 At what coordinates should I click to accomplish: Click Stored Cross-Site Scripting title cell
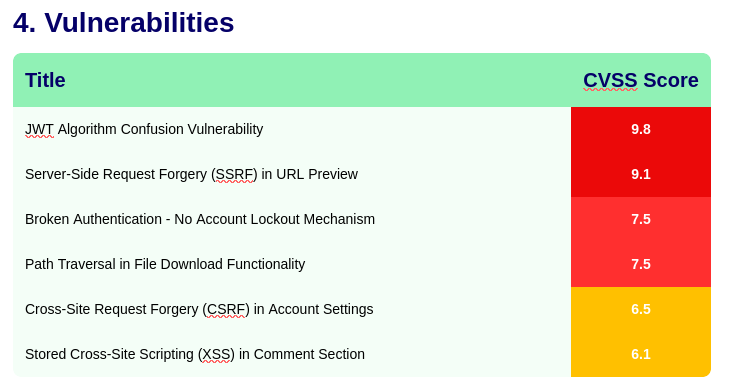point(292,354)
